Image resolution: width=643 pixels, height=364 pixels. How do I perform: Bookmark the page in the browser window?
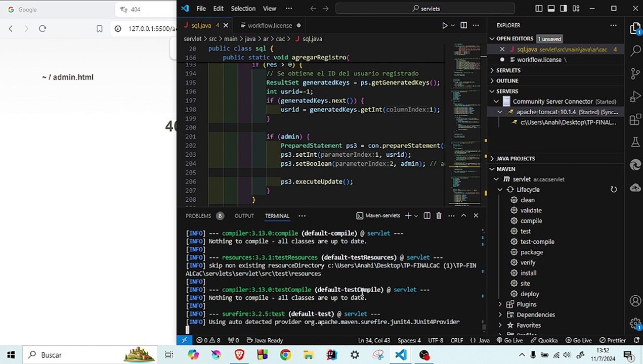[x=100, y=29]
